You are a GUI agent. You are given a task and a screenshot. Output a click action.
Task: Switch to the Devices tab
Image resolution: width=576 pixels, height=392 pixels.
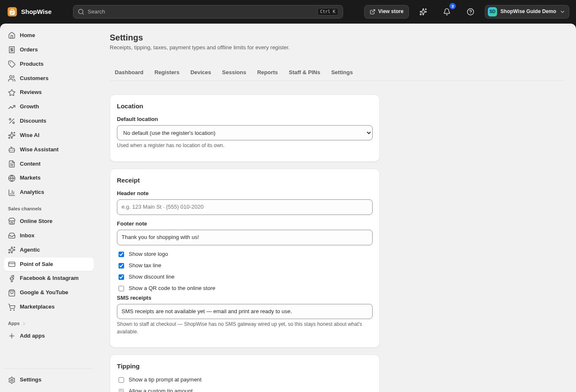[200, 72]
